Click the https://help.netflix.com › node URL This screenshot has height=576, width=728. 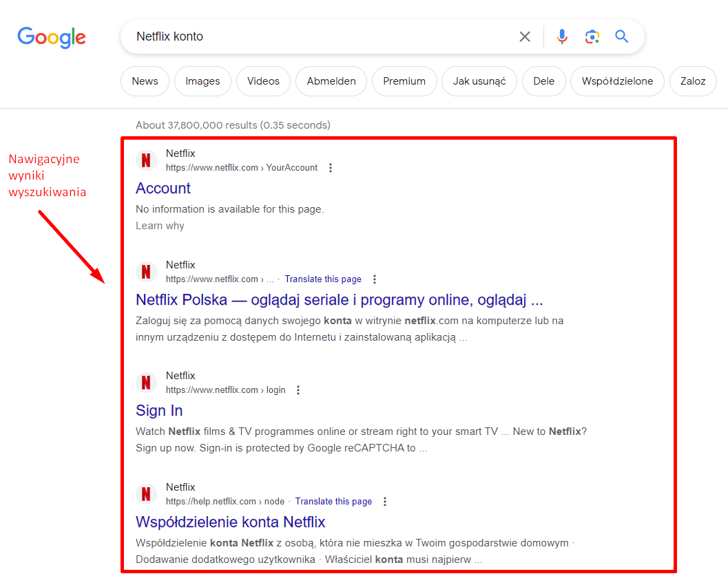coord(225,501)
